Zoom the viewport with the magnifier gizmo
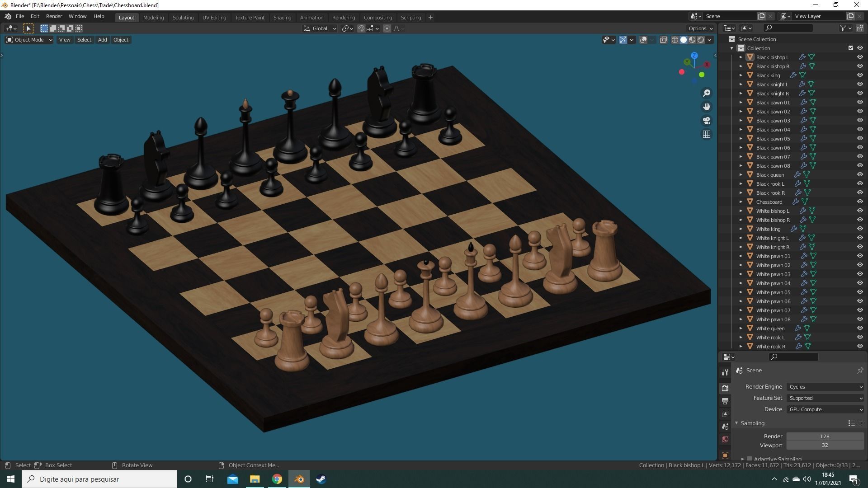 [x=707, y=93]
